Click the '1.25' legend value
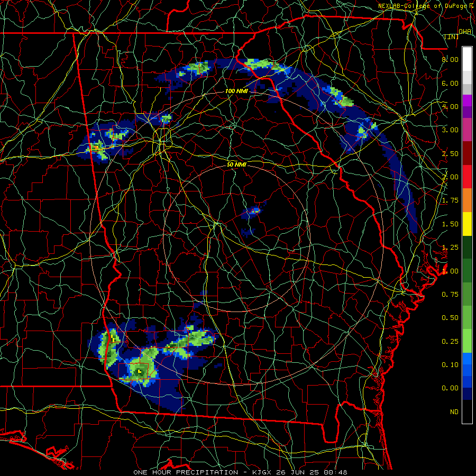This screenshot has width=476, height=476. (x=450, y=248)
